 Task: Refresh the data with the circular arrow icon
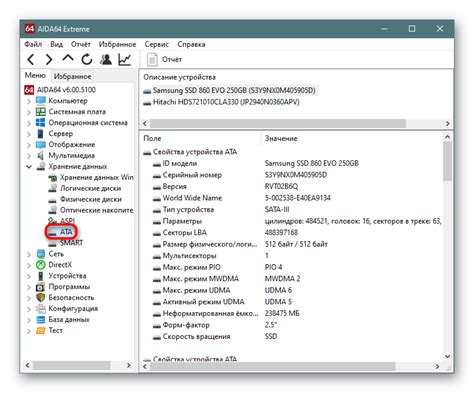(87, 60)
